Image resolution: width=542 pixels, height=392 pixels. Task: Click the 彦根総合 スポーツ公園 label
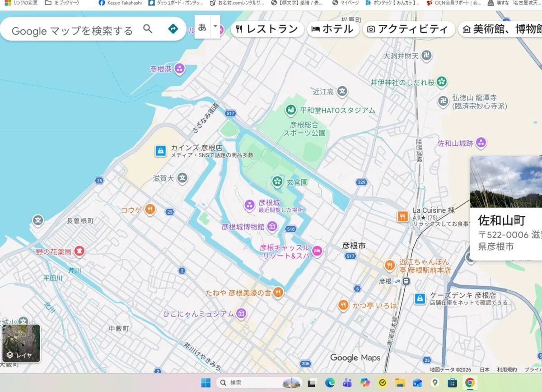(304, 129)
